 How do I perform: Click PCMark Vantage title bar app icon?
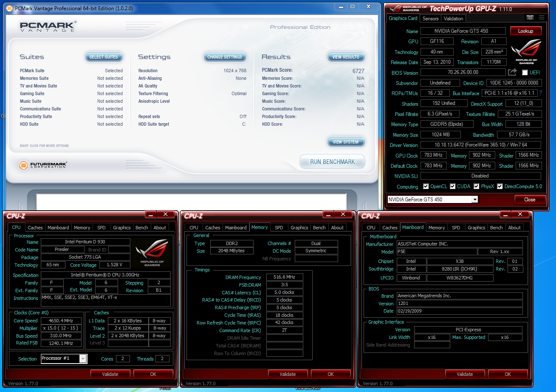10,8
